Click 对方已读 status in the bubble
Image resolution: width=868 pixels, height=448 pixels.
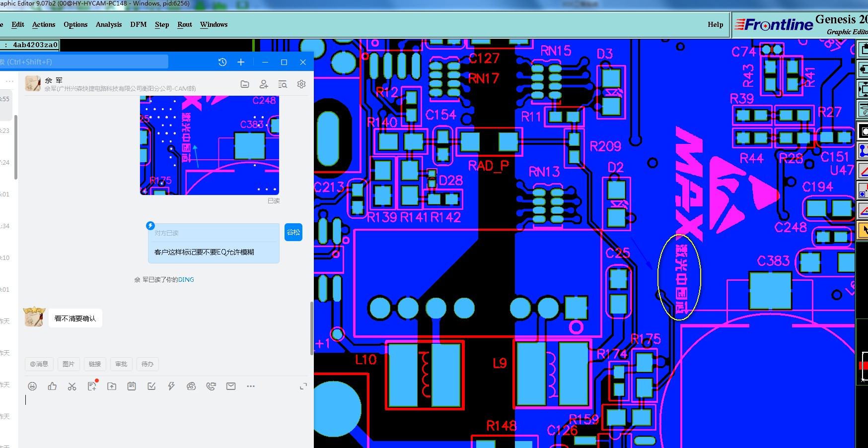[x=166, y=233]
